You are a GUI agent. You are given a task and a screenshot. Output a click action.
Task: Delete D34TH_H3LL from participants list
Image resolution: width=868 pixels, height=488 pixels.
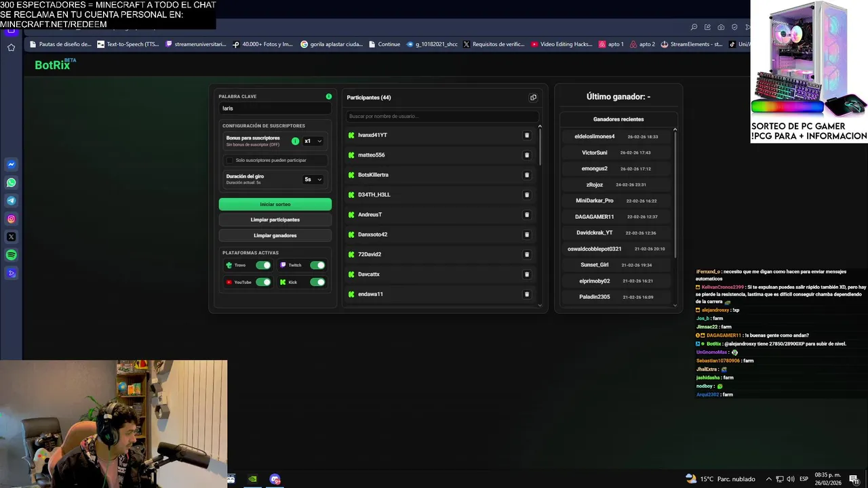(527, 195)
